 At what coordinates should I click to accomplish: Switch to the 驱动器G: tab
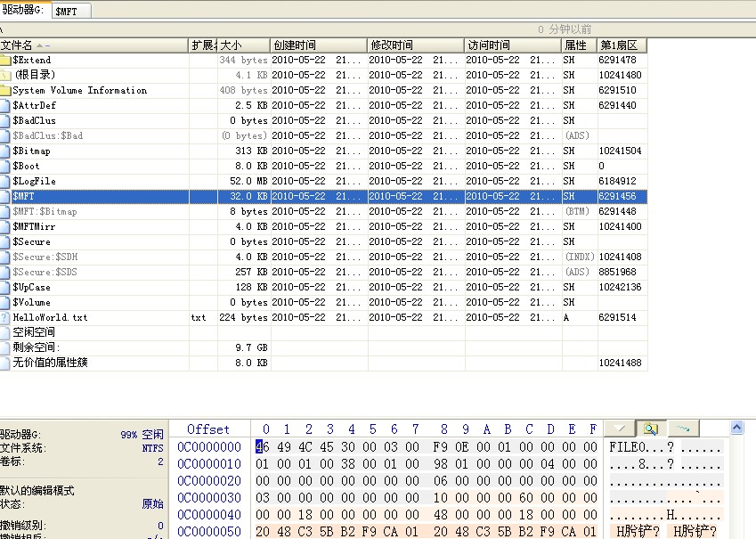pyautogui.click(x=23, y=10)
